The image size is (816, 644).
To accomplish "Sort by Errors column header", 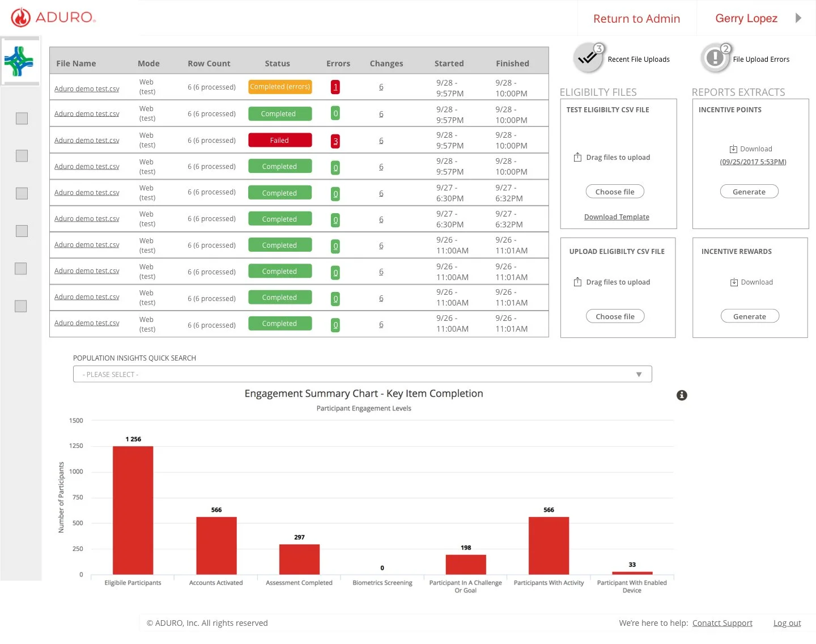I will coord(338,63).
